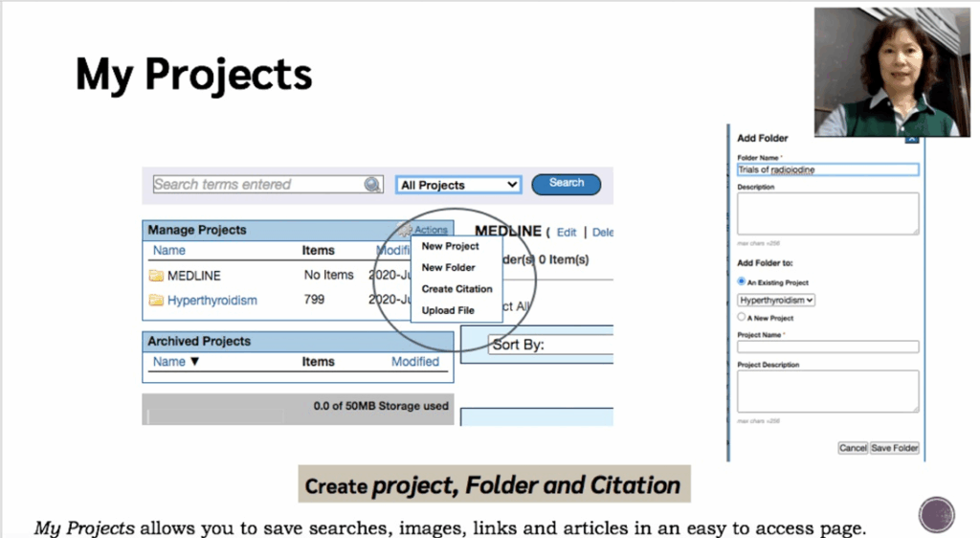Open the Sort By dropdown

(x=550, y=345)
